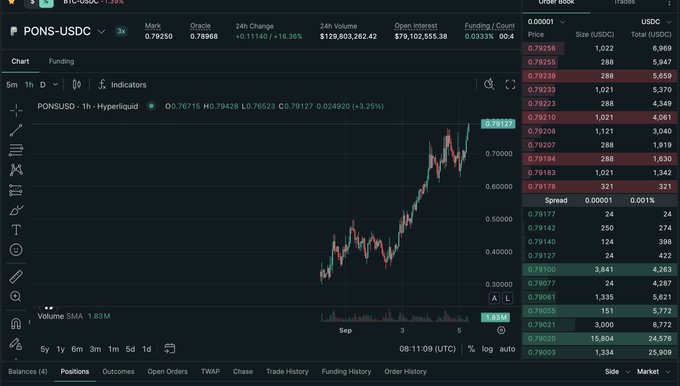Viewport: 680px width, 386px height.
Task: Open the Outcomes tab
Action: click(x=118, y=371)
